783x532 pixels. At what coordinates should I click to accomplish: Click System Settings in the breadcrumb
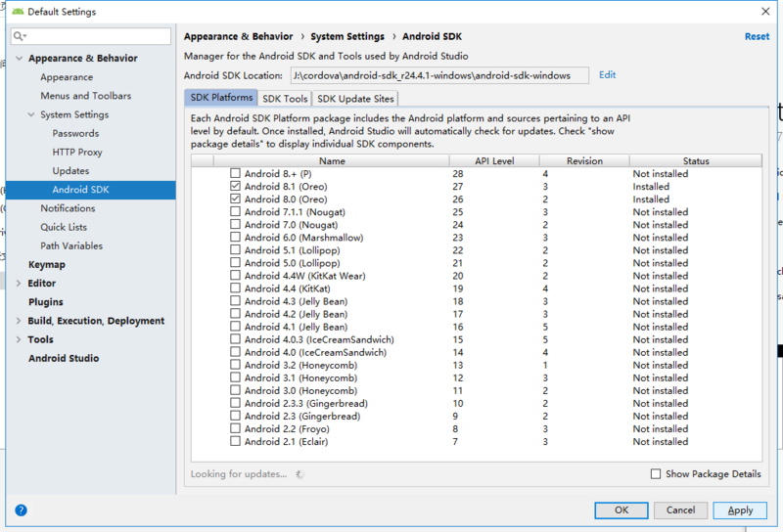[347, 36]
